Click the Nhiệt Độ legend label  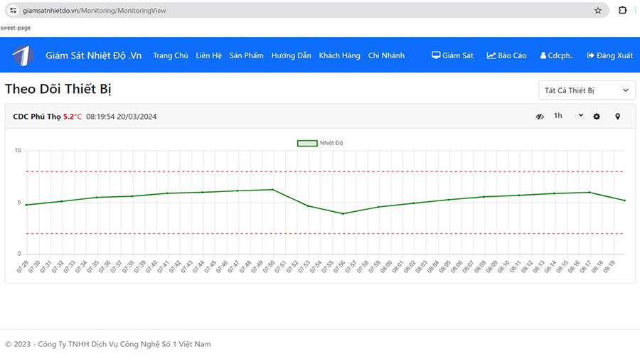pyautogui.click(x=331, y=143)
